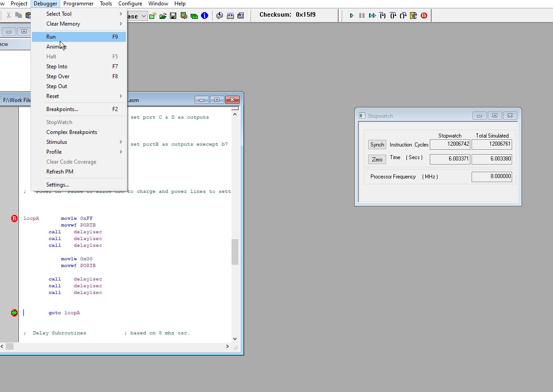Viewport: 553px width, 392px height.
Task: Open the Configure menu
Action: 130,4
